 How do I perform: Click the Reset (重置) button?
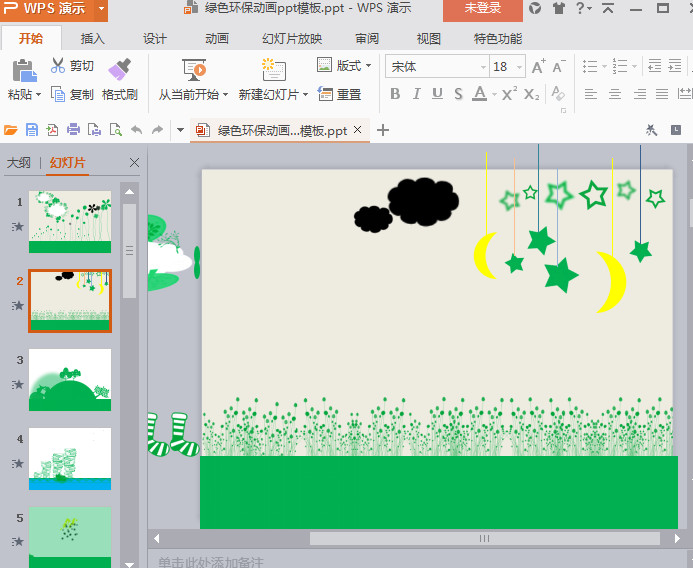[340, 94]
